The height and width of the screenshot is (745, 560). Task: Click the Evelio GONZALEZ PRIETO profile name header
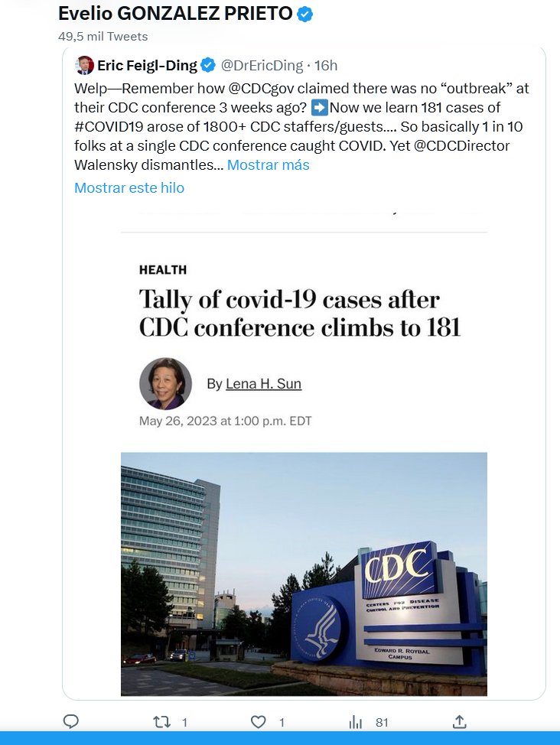coord(175,13)
